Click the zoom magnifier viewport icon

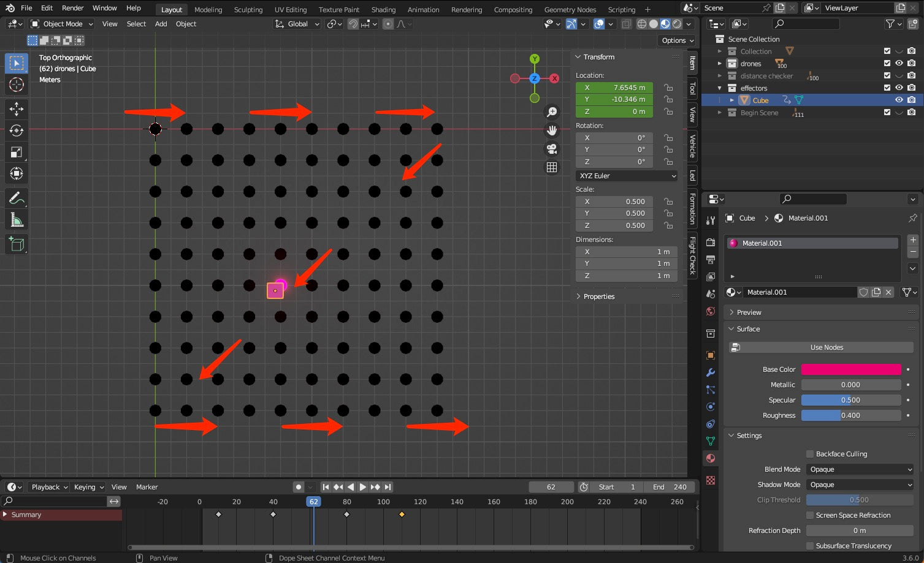click(552, 112)
